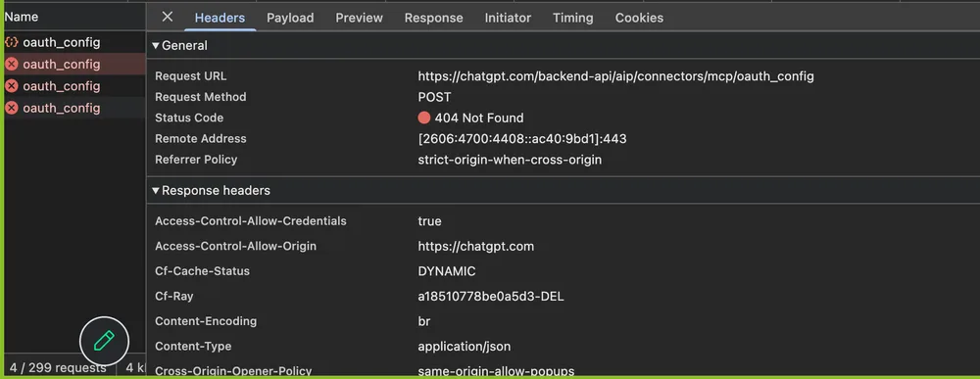980x379 pixels.
Task: Click the application/json content type value
Action: [x=465, y=346]
